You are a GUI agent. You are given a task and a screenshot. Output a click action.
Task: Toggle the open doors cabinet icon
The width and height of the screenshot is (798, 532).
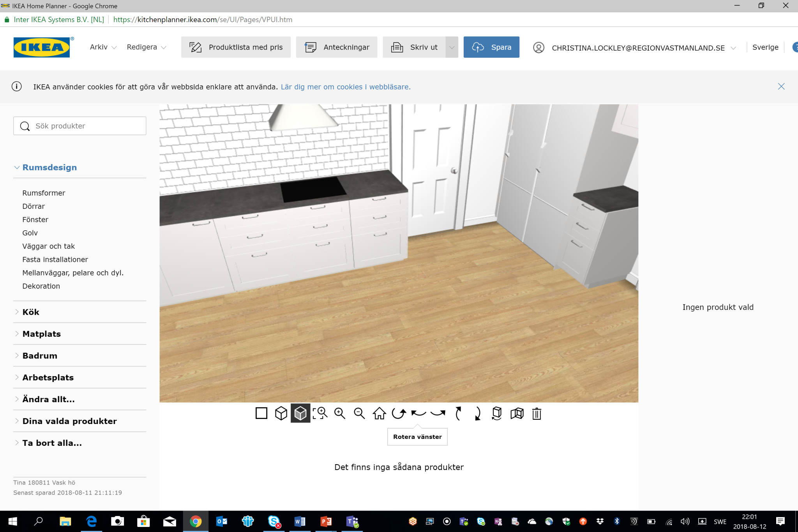(517, 413)
